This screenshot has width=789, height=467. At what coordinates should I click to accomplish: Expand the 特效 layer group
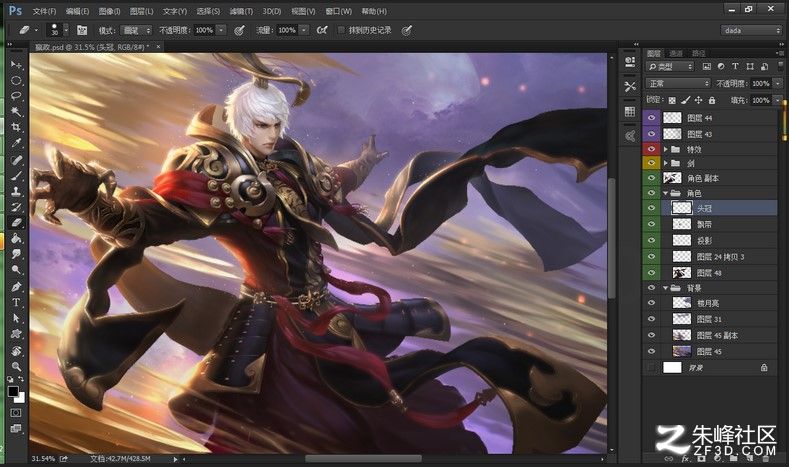coord(666,149)
